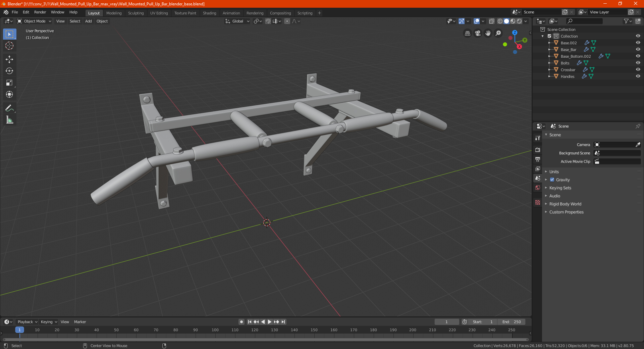Hide Handles object in outliner
This screenshot has height=349, width=644.
coord(638,76)
